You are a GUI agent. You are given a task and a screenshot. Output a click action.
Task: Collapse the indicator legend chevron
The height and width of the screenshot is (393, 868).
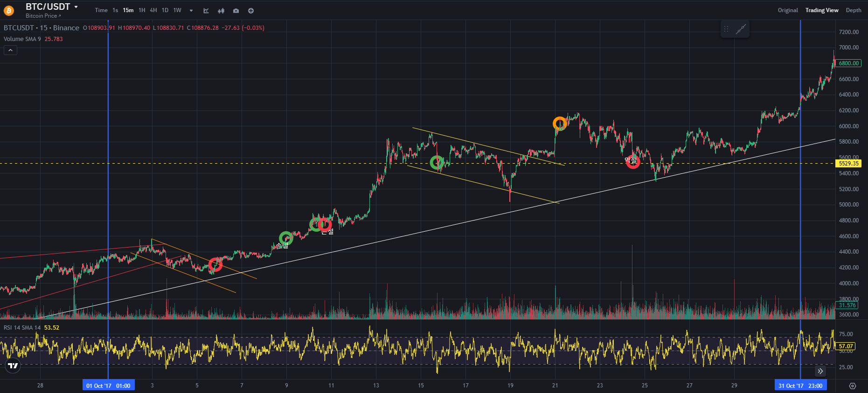pos(10,50)
